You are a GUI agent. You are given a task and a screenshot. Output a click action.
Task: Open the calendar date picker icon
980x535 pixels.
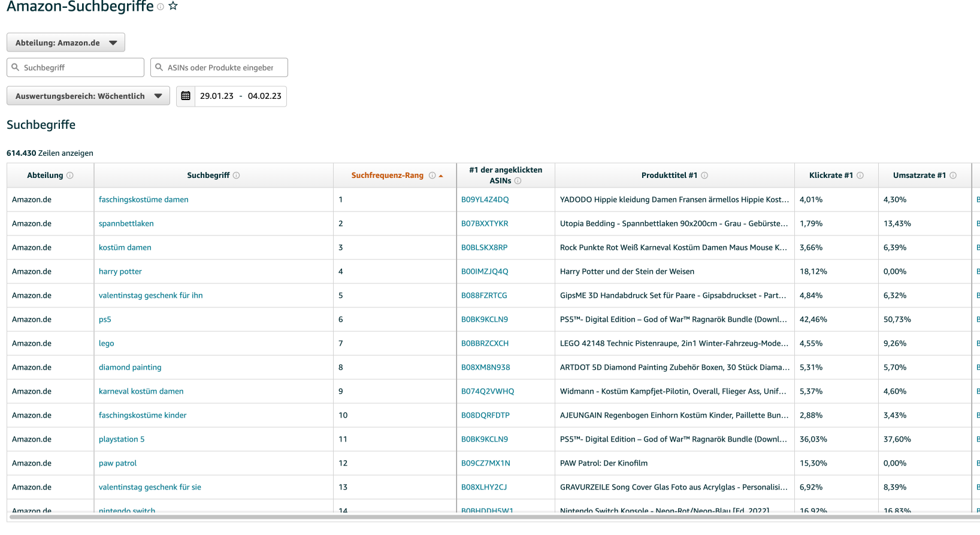click(186, 96)
